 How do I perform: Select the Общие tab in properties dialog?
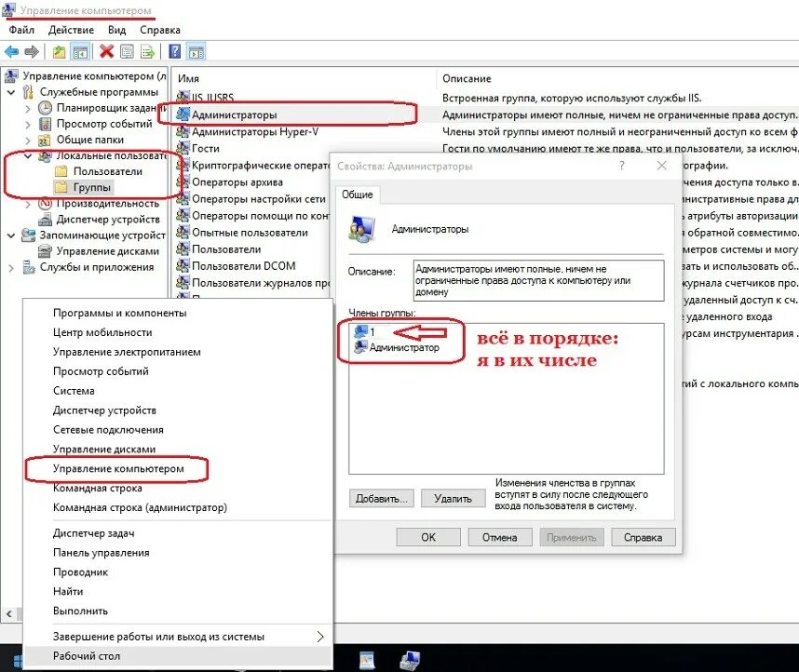[358, 195]
